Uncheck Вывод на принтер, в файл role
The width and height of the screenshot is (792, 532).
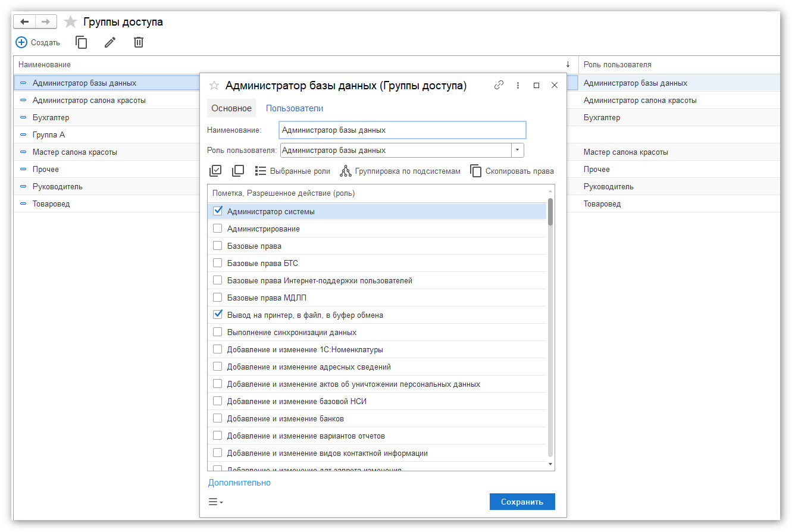[x=218, y=315]
